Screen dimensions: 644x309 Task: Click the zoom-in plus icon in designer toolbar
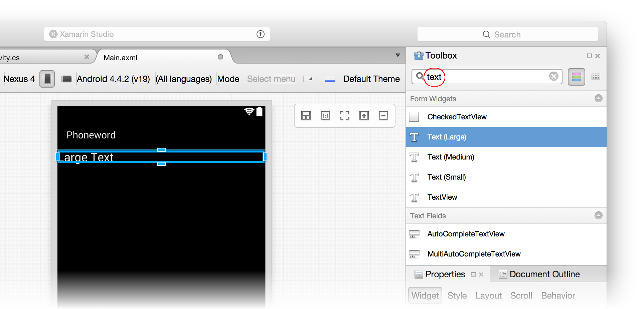tap(364, 116)
